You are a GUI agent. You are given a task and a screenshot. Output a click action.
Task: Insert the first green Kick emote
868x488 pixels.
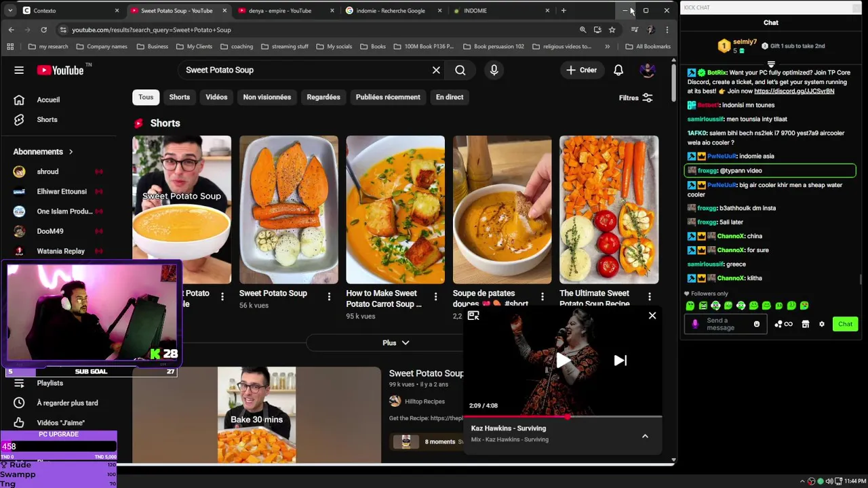pyautogui.click(x=690, y=306)
